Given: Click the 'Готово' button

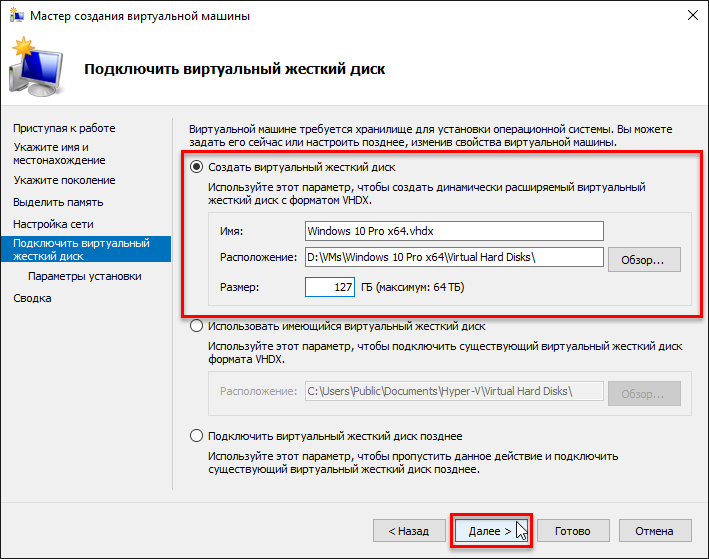Looking at the screenshot, I should [573, 530].
